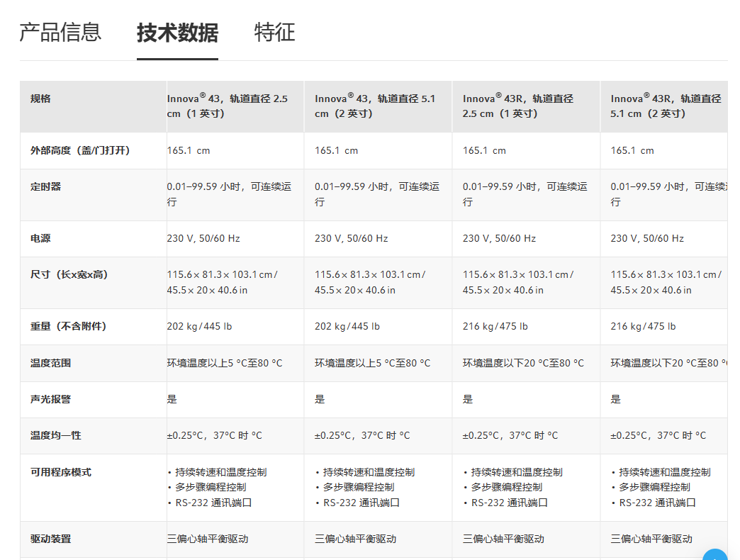Click the 尺寸（长x宽x高）row label
The image size is (740, 560).
(69, 274)
